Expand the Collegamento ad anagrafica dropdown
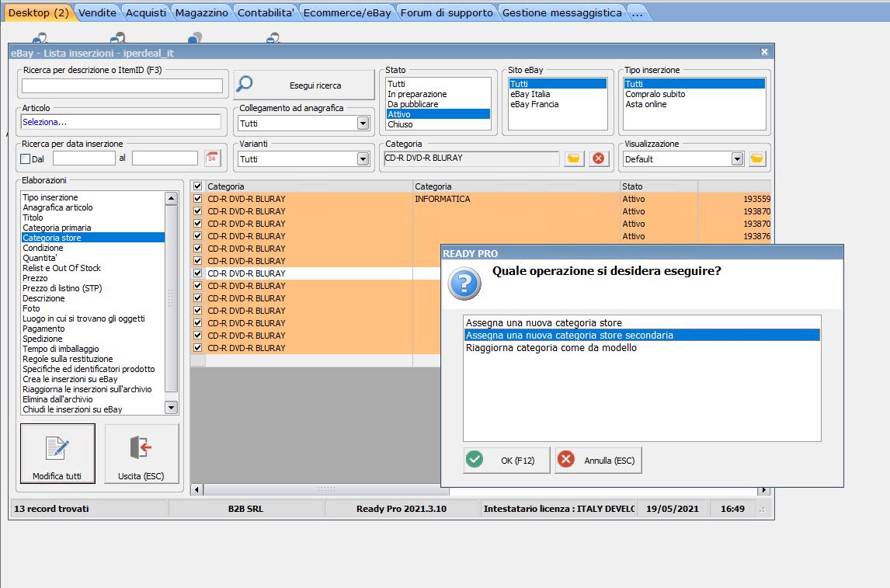This screenshot has width=890, height=588. coord(363,124)
